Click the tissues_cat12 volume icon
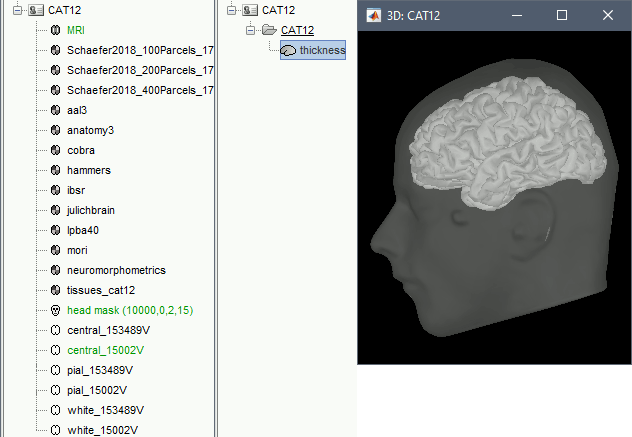Image resolution: width=632 pixels, height=437 pixels. (x=55, y=290)
